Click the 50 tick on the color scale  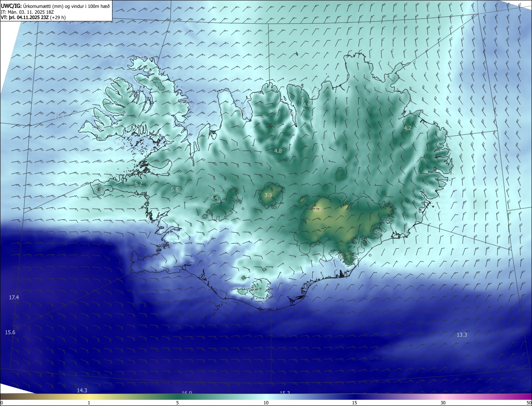(x=529, y=403)
